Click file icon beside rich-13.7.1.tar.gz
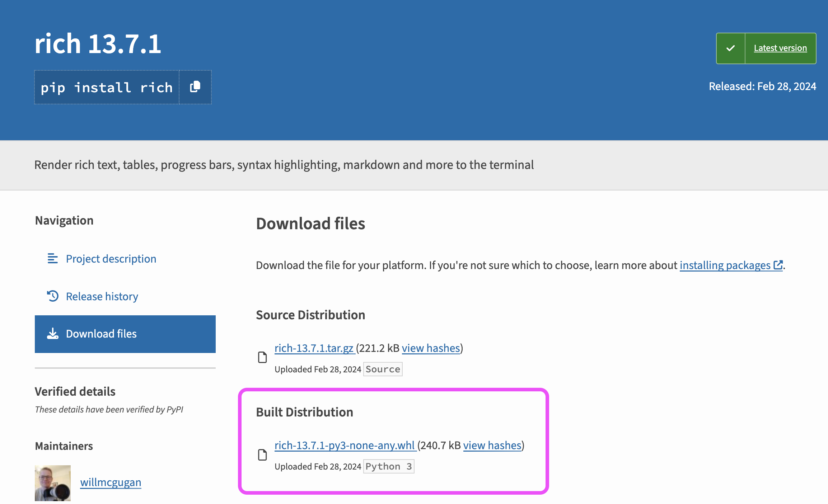This screenshot has width=828, height=504. (x=262, y=357)
